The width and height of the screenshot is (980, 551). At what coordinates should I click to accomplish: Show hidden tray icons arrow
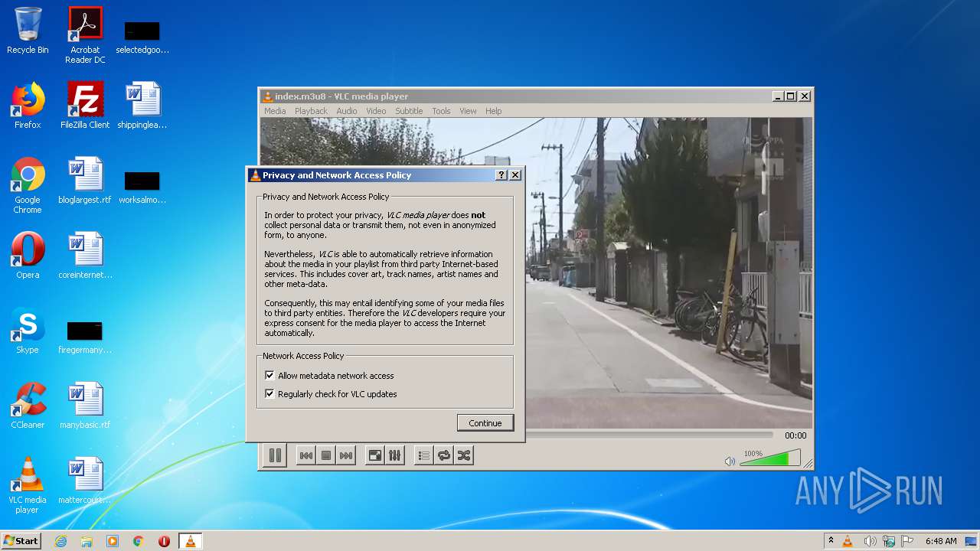pyautogui.click(x=831, y=541)
